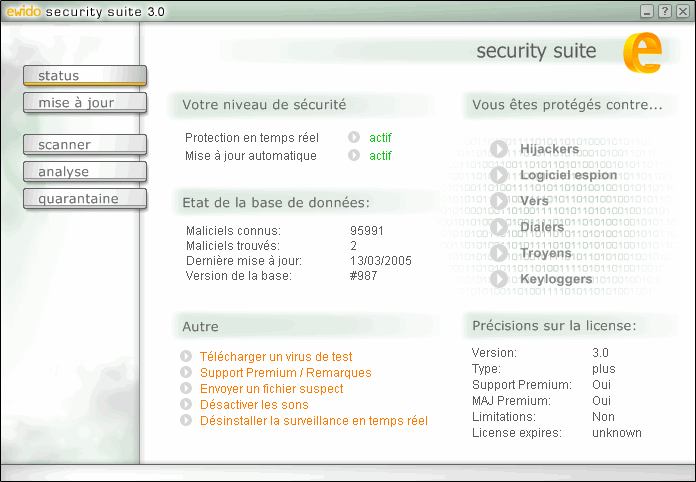The width and height of the screenshot is (696, 482).
Task: Click Envoyer un fichier suspect link
Action: pos(271,388)
